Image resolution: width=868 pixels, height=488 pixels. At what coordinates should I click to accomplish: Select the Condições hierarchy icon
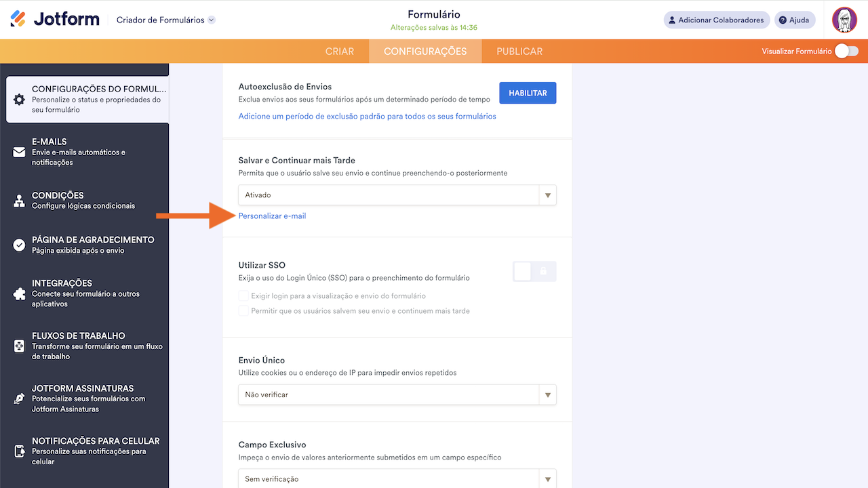tap(19, 201)
